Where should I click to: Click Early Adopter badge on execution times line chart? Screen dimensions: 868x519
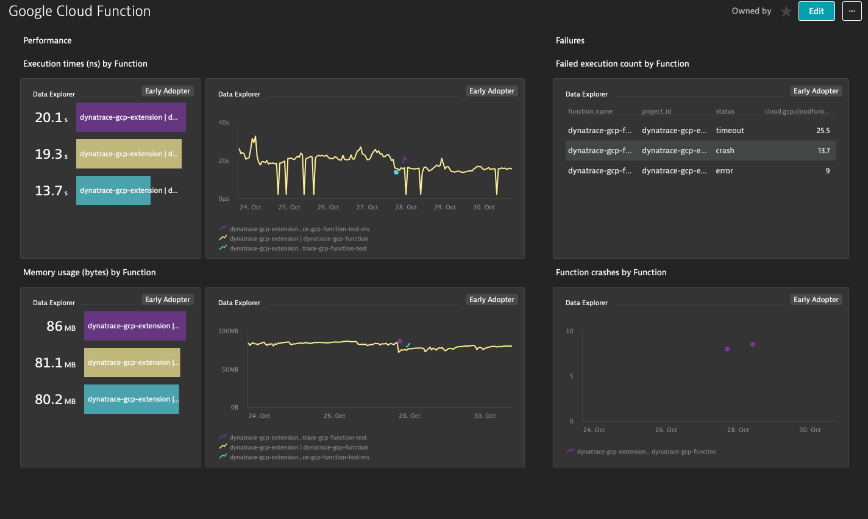(x=492, y=91)
